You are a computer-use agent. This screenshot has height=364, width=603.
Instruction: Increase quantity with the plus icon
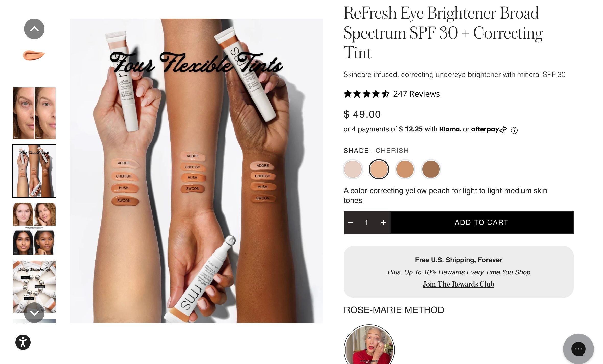tap(383, 223)
